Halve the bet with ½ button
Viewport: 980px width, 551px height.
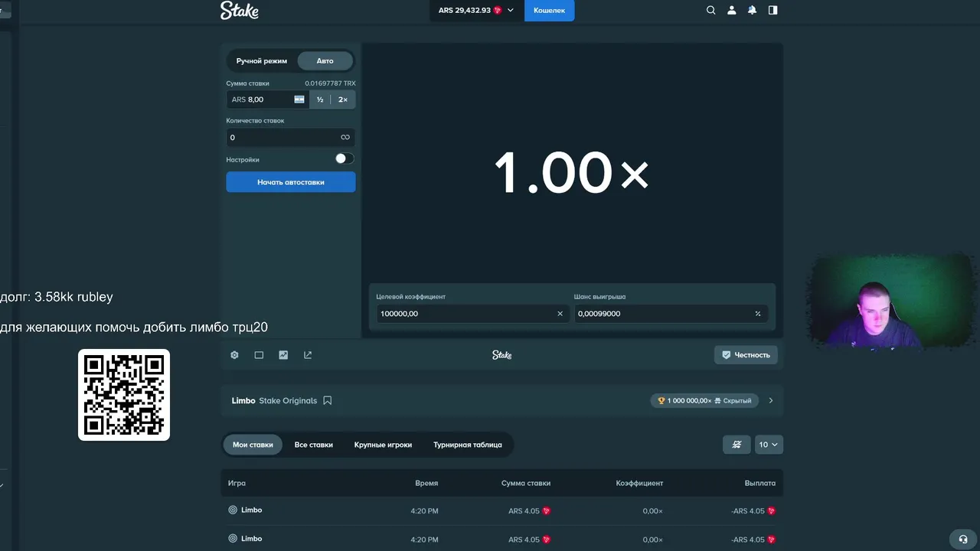(x=320, y=99)
